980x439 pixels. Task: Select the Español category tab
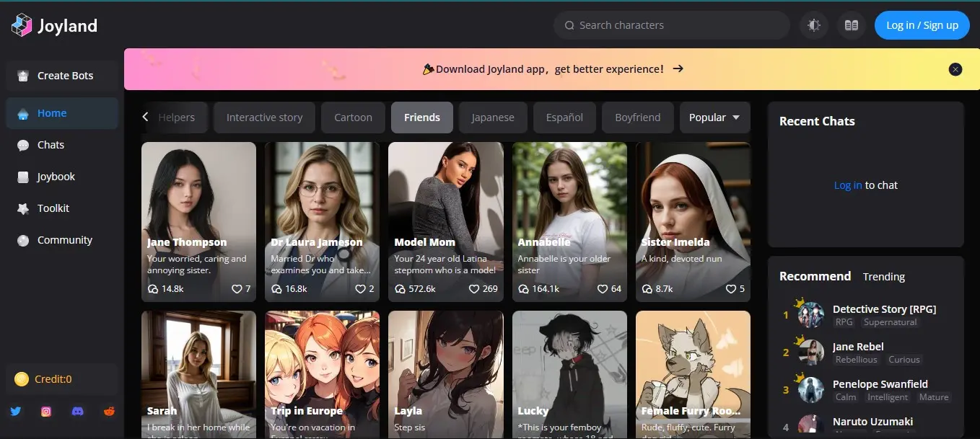coord(564,117)
